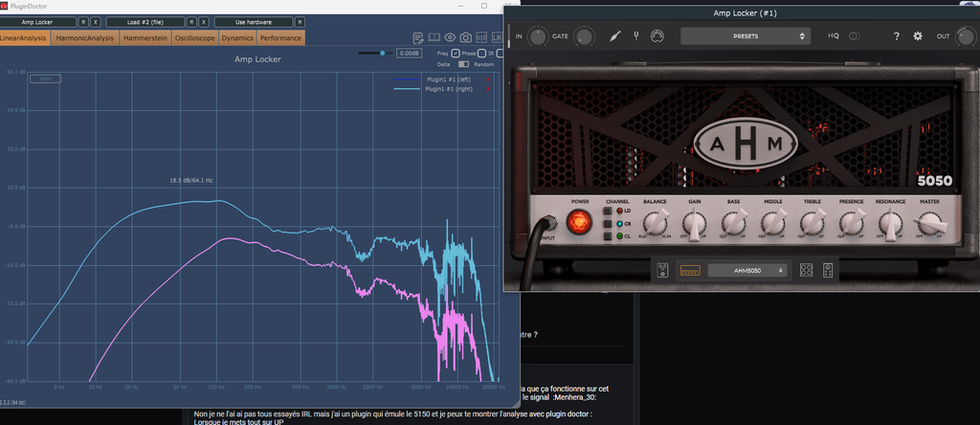Click the level slider handle near 0.00dB
The height and width of the screenshot is (425, 980).
point(383,54)
